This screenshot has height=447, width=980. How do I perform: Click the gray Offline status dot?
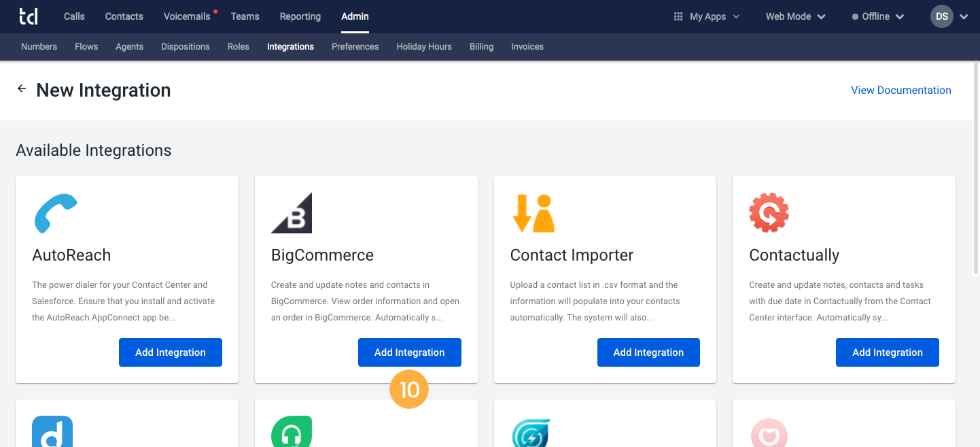[x=855, y=17]
